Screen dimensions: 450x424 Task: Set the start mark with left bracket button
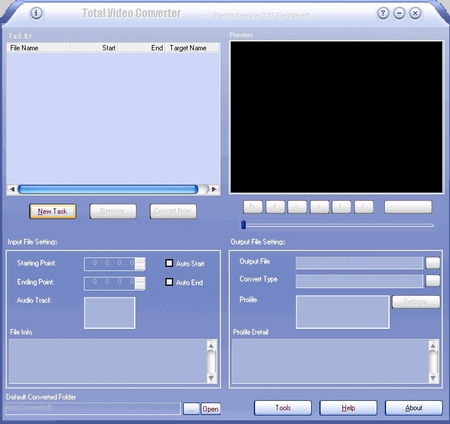click(341, 207)
